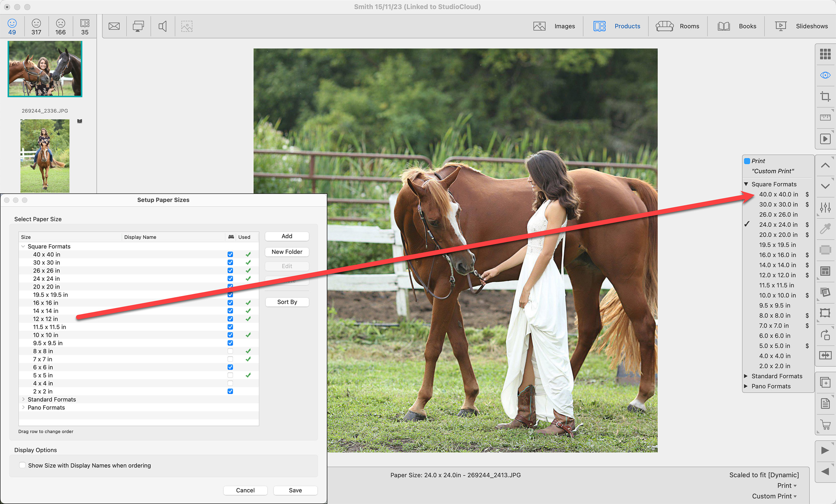This screenshot has height=504, width=836.
Task: Check the 8 x 8 in checkbox
Action: [230, 351]
